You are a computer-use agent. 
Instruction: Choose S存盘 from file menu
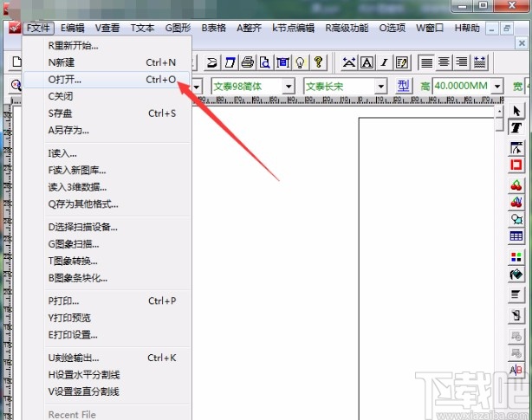coord(107,113)
